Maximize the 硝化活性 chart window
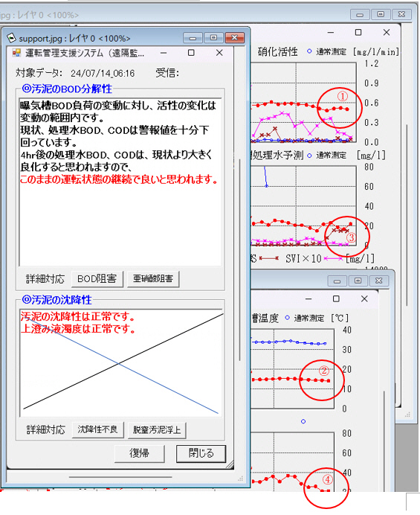This screenshot has height=515, width=420. 358,32
